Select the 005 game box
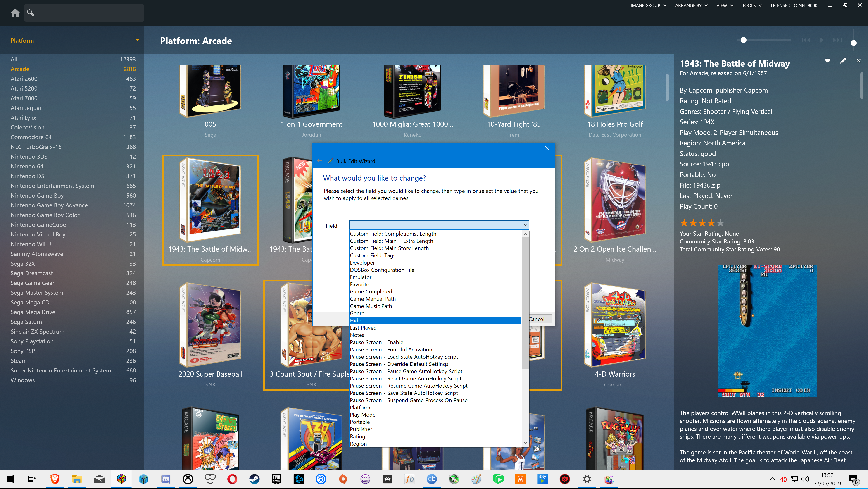This screenshot has height=489, width=868. tap(210, 91)
